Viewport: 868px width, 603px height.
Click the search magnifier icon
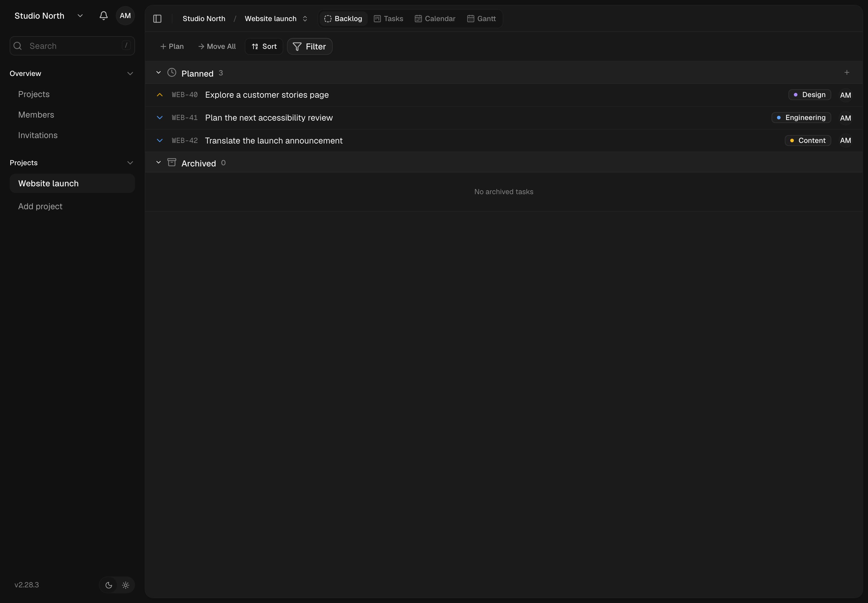[x=17, y=46]
